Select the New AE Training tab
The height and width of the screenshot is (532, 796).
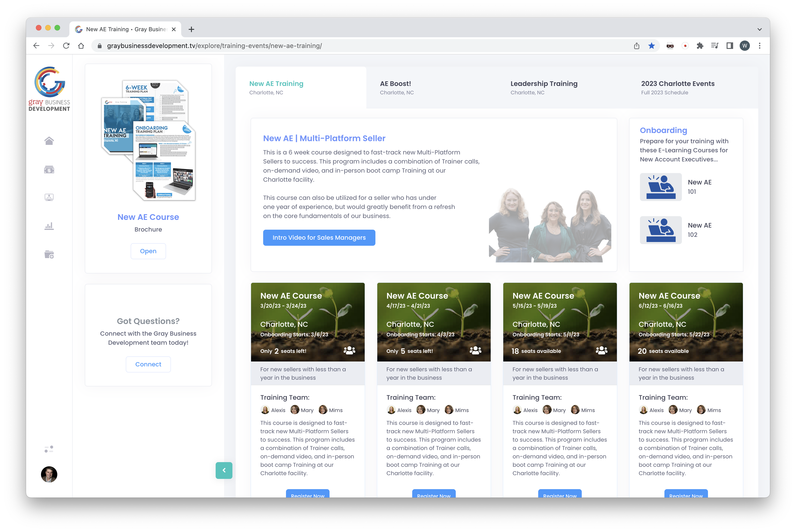301,88
